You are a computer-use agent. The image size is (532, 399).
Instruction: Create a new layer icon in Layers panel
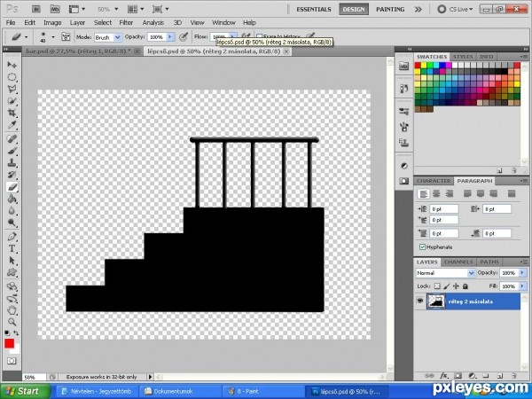[500, 376]
